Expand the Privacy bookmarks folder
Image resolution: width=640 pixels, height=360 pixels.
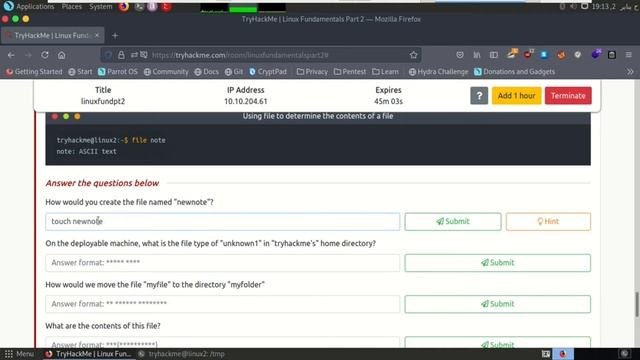click(x=312, y=72)
